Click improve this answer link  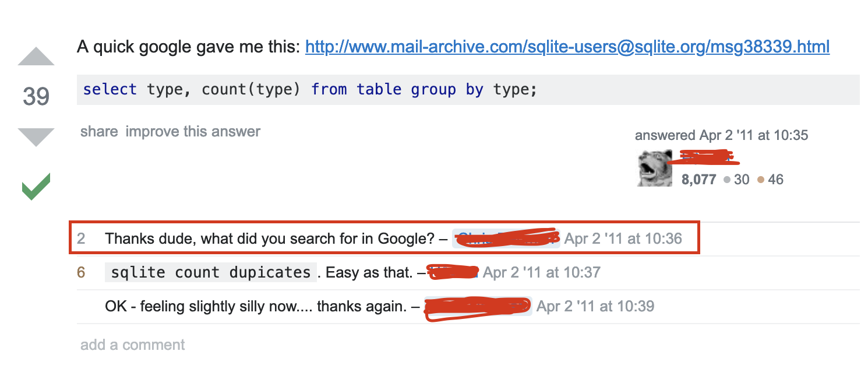pos(193,132)
